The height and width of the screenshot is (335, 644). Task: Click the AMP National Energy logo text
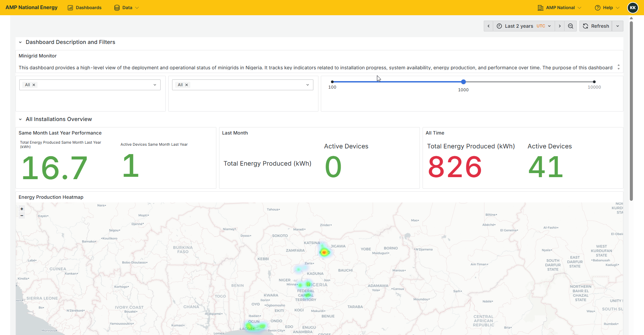[x=31, y=7]
